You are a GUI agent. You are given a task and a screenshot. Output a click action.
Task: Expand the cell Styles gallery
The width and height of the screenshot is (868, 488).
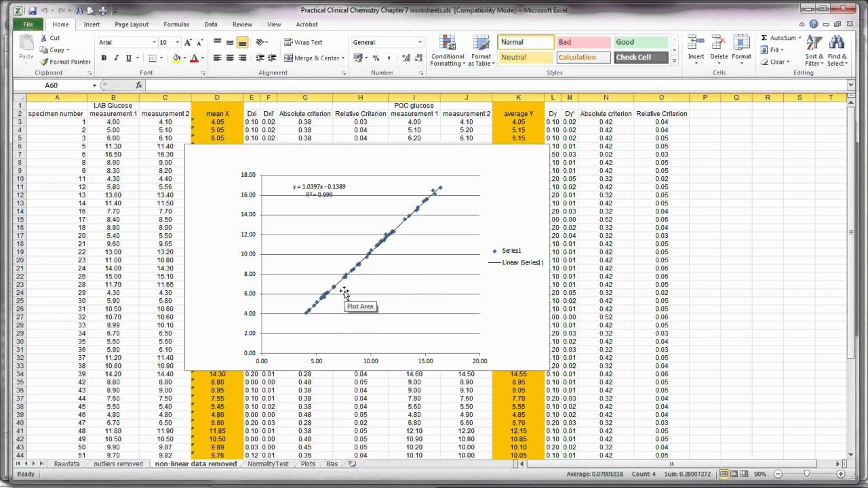[674, 61]
